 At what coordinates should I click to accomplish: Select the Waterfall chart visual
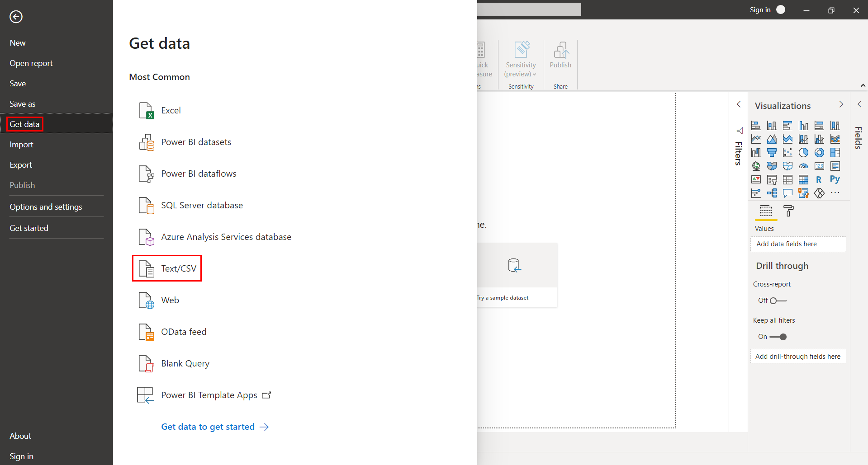click(756, 153)
